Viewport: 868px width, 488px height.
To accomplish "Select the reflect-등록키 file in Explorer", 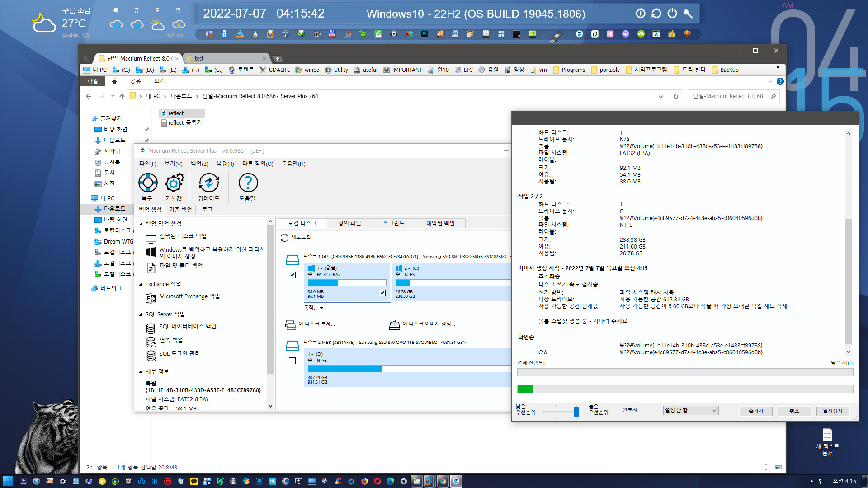I will [181, 123].
